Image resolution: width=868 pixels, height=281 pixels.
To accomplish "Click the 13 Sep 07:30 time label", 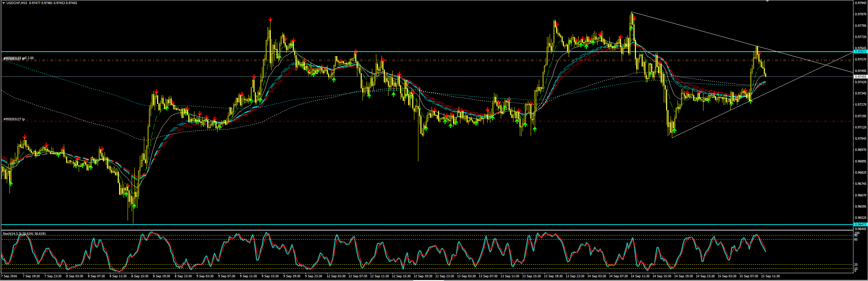I will (x=488, y=276).
